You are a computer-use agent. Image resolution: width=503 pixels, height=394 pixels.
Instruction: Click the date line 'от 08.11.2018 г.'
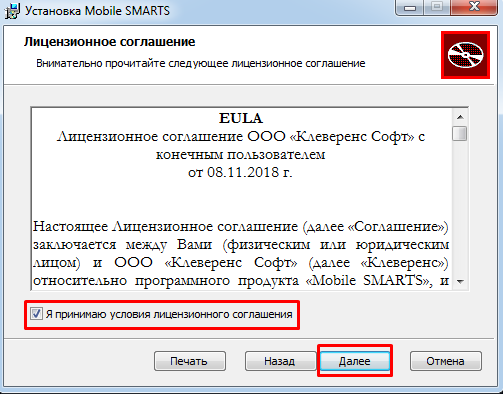coord(240,172)
